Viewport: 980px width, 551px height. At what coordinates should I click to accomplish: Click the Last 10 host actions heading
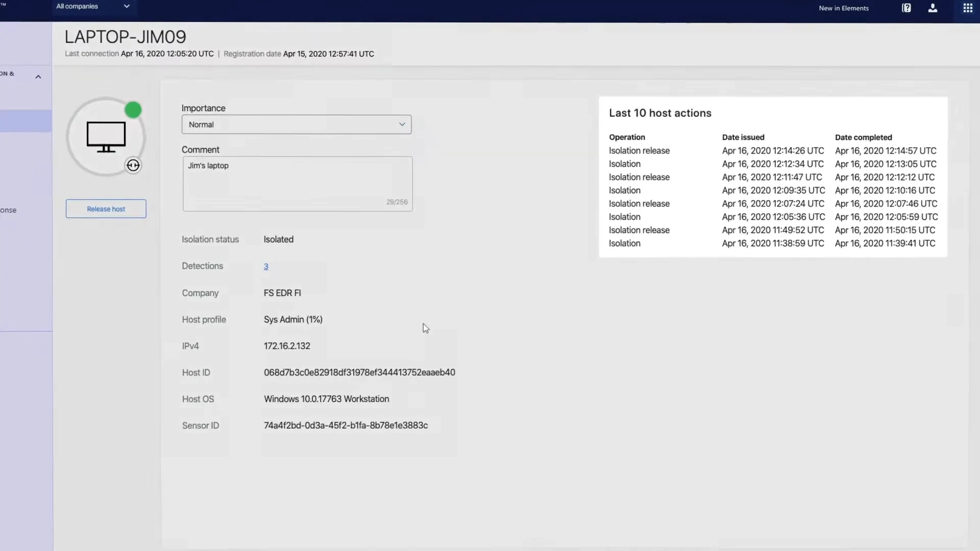point(660,113)
